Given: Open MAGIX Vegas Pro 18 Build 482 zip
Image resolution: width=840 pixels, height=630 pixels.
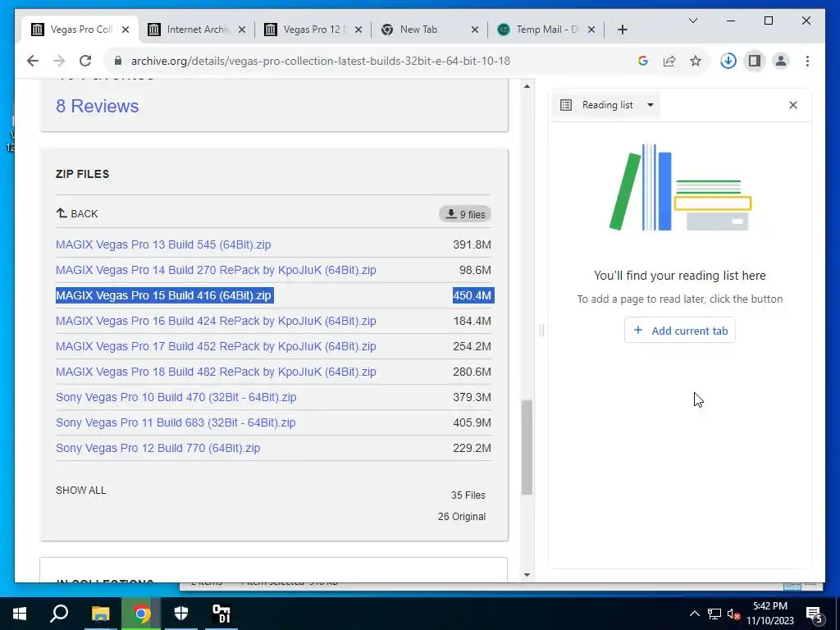Looking at the screenshot, I should (x=216, y=372).
